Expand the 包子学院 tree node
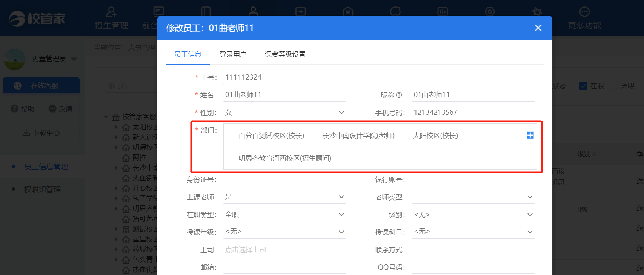 coord(116,198)
